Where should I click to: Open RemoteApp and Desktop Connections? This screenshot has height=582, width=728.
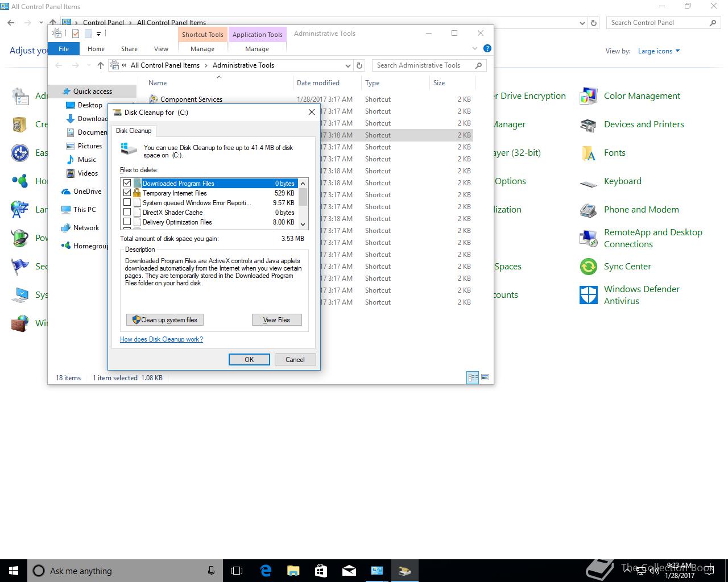642,238
